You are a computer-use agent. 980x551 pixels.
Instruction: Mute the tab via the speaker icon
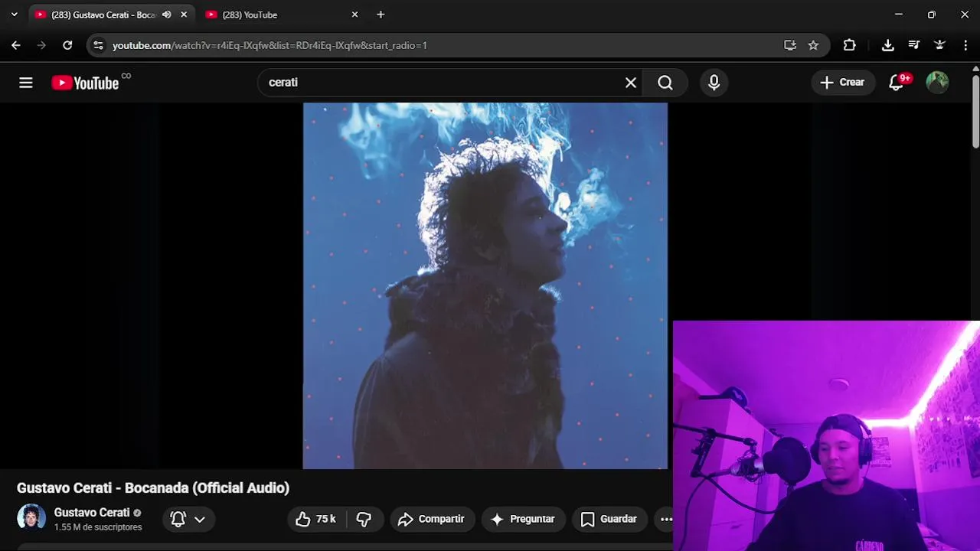pos(166,15)
